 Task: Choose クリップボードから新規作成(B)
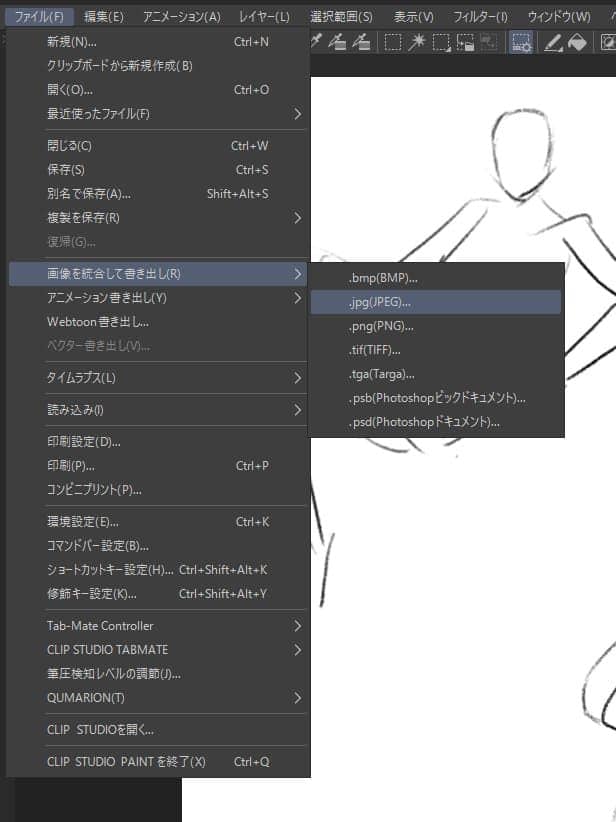tap(158, 66)
